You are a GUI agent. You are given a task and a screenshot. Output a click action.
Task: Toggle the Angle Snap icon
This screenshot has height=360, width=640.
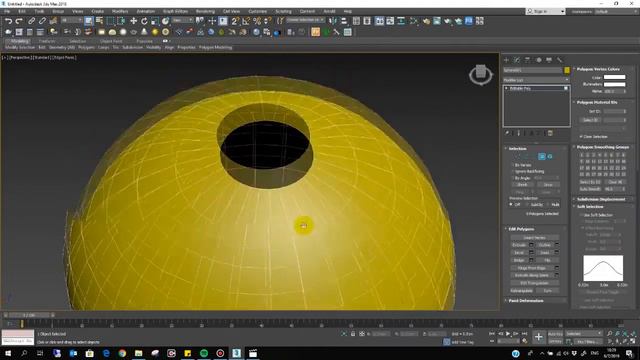click(246, 21)
